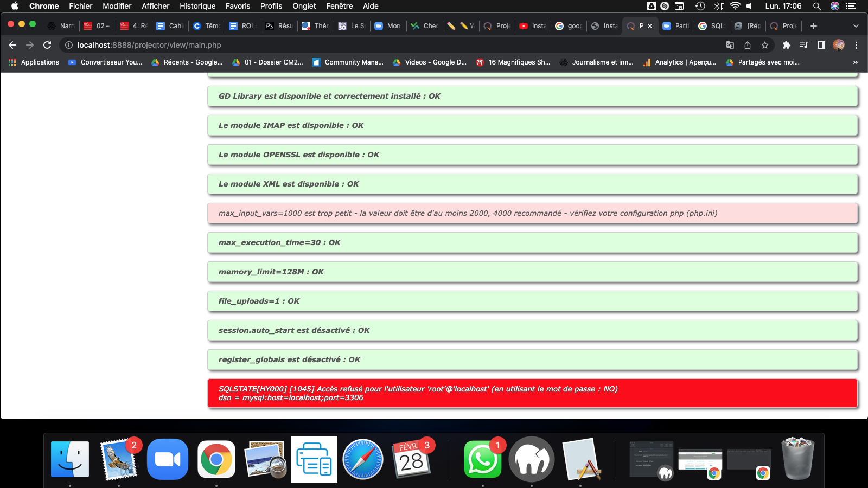868x488 pixels.
Task: Open the Chrome profile avatar
Action: click(x=839, y=45)
